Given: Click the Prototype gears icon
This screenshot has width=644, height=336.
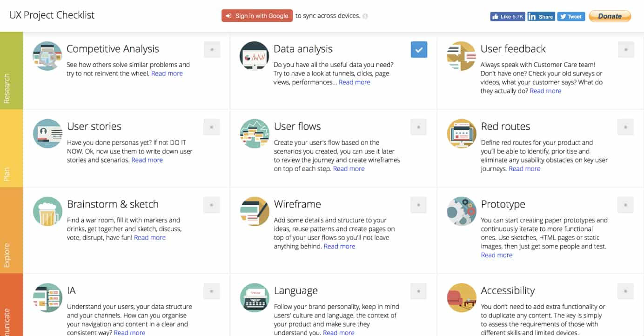Looking at the screenshot, I should pos(462,211).
